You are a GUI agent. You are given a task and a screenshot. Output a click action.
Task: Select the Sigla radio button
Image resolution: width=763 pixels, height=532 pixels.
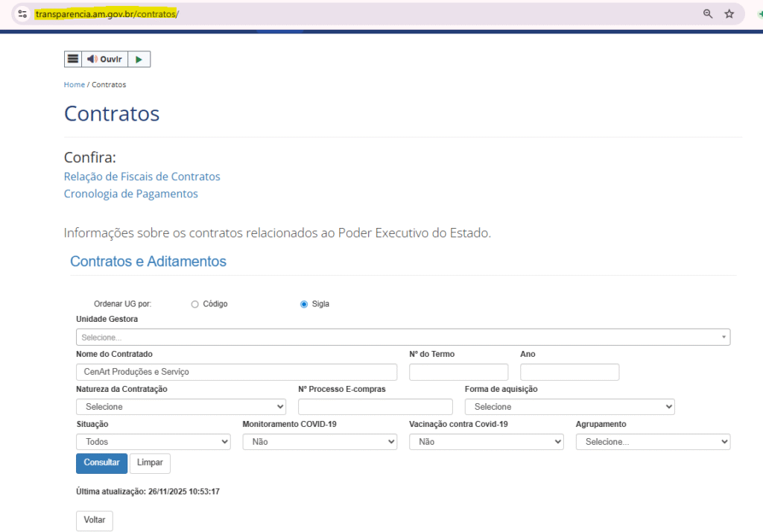pos(304,304)
